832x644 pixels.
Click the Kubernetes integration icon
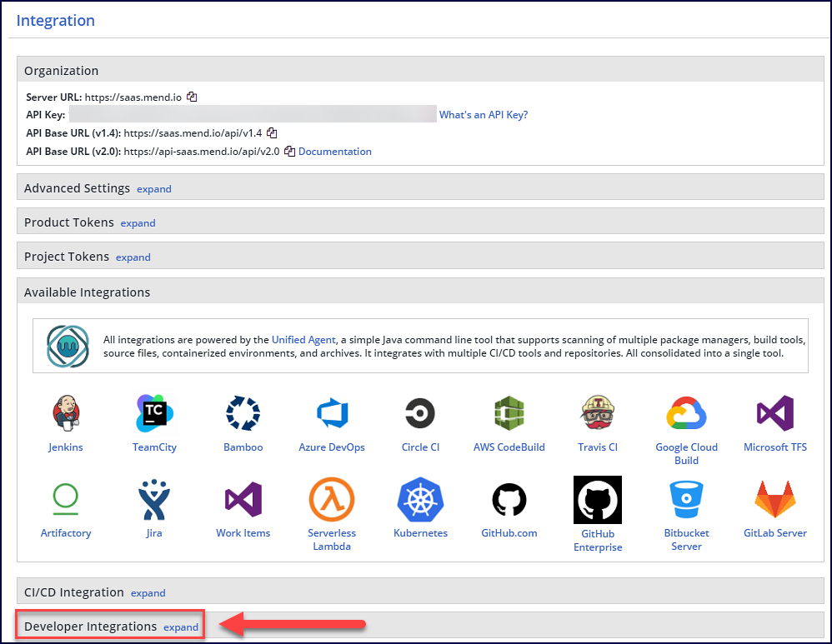pyautogui.click(x=420, y=500)
